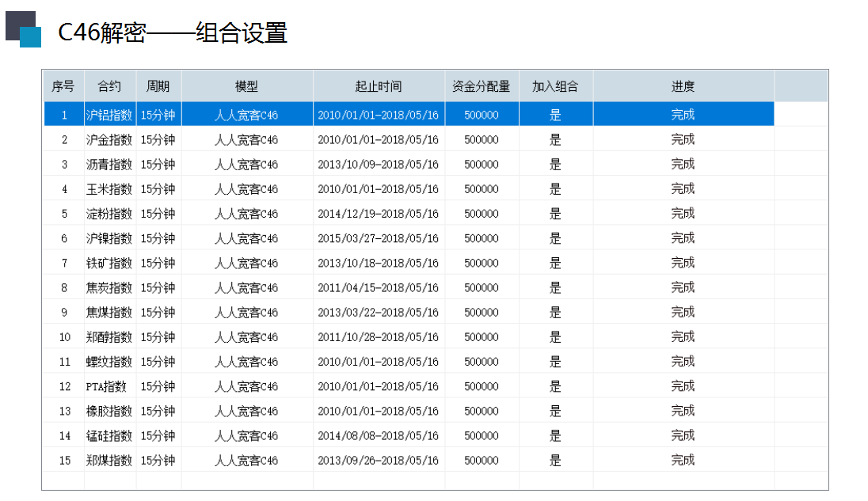This screenshot has height=501, width=868.
Task: Click 500000 allocation in 锰硅指数 row
Action: tap(482, 436)
